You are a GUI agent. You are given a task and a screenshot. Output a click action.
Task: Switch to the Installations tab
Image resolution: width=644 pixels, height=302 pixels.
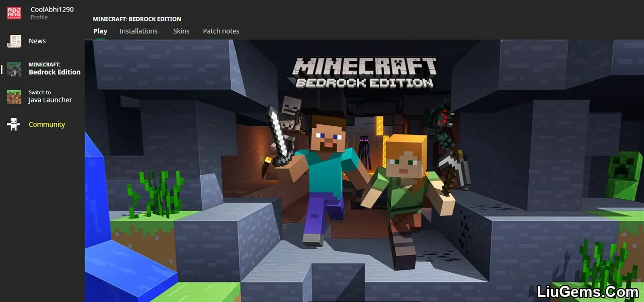(x=138, y=31)
